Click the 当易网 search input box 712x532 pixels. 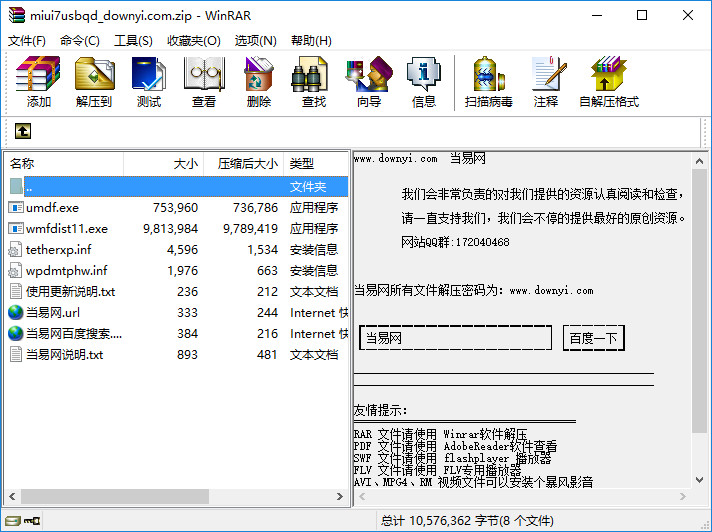point(455,338)
